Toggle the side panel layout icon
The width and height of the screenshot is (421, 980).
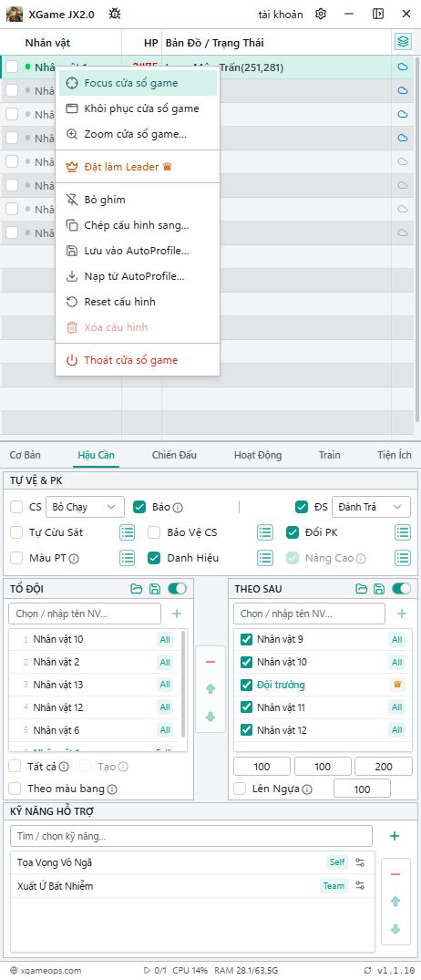[x=378, y=14]
